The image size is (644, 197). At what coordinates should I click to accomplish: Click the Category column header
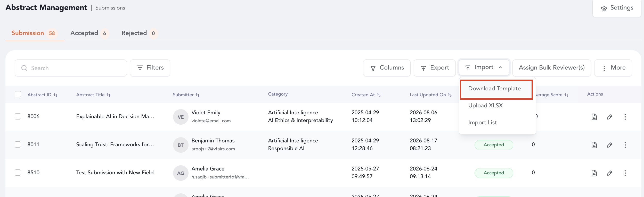tap(278, 94)
